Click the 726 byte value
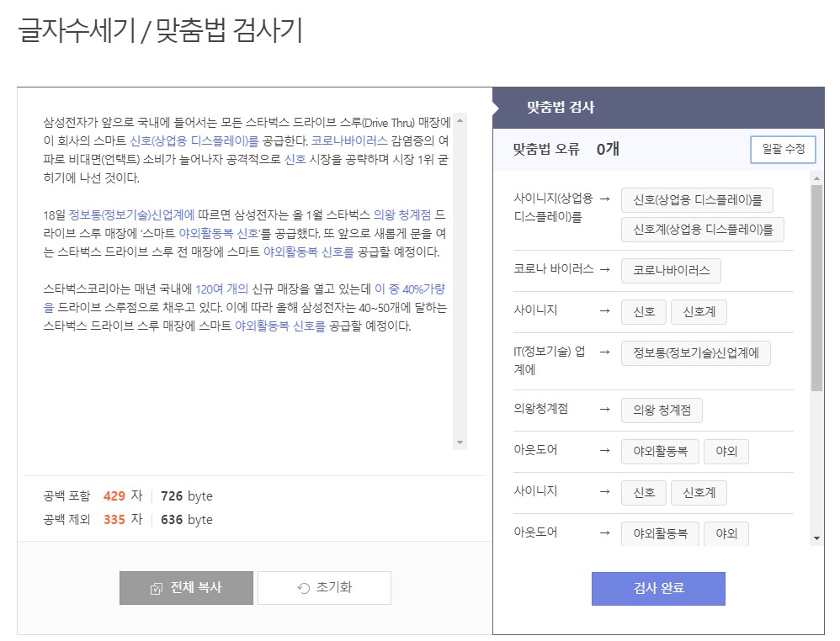840x641 pixels. 186,496
